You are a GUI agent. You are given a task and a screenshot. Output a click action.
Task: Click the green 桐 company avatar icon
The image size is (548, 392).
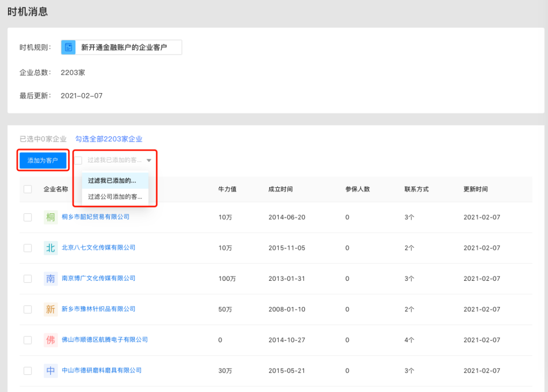coord(51,217)
